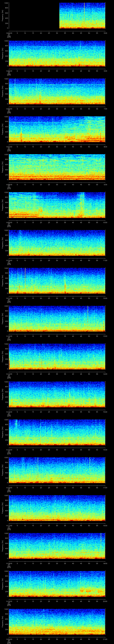
Task: Click the "6:04:00" start time label
Action: pos(9,33)
